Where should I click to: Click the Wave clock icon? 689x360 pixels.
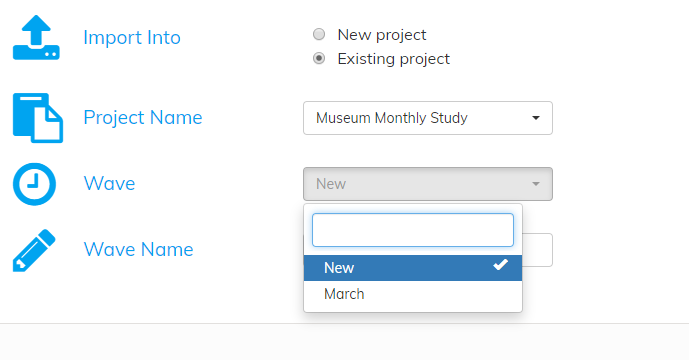point(34,184)
